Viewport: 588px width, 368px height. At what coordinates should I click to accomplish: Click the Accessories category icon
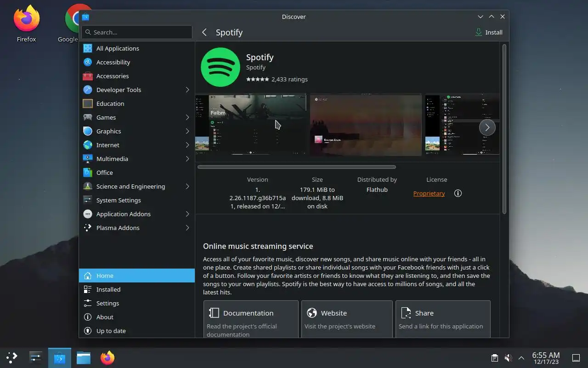click(88, 76)
